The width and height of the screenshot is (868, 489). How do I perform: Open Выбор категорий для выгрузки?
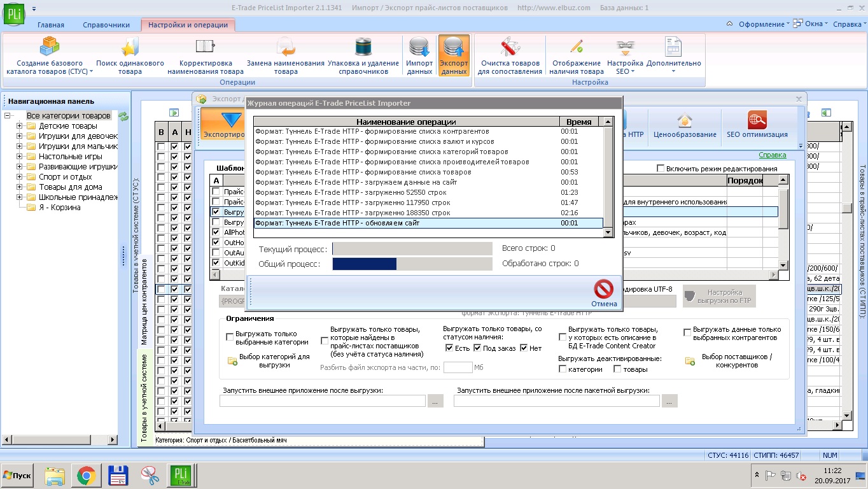pyautogui.click(x=268, y=361)
